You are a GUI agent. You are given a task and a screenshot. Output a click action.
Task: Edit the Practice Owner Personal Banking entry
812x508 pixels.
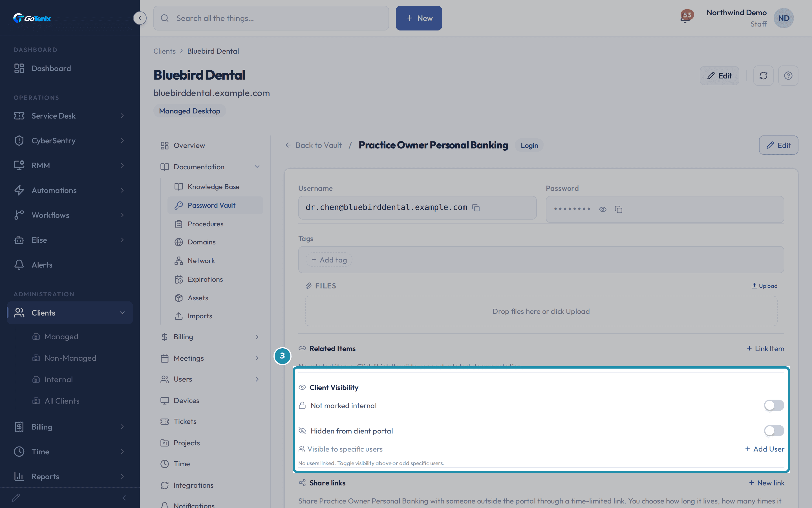(x=778, y=145)
